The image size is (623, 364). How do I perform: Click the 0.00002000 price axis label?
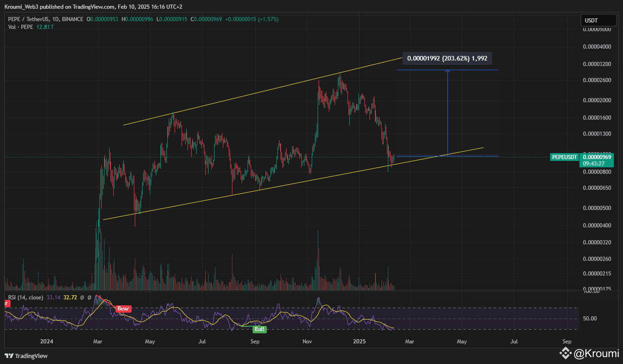click(597, 100)
